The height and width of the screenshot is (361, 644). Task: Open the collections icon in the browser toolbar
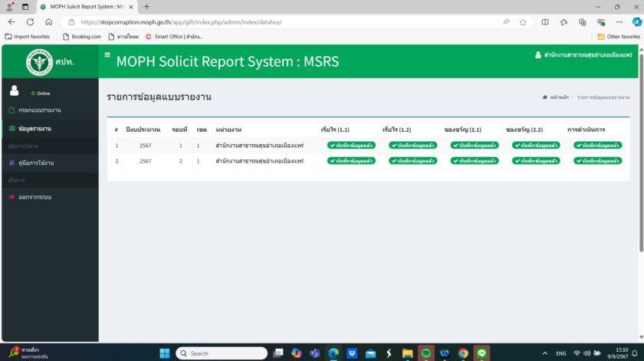tap(583, 22)
